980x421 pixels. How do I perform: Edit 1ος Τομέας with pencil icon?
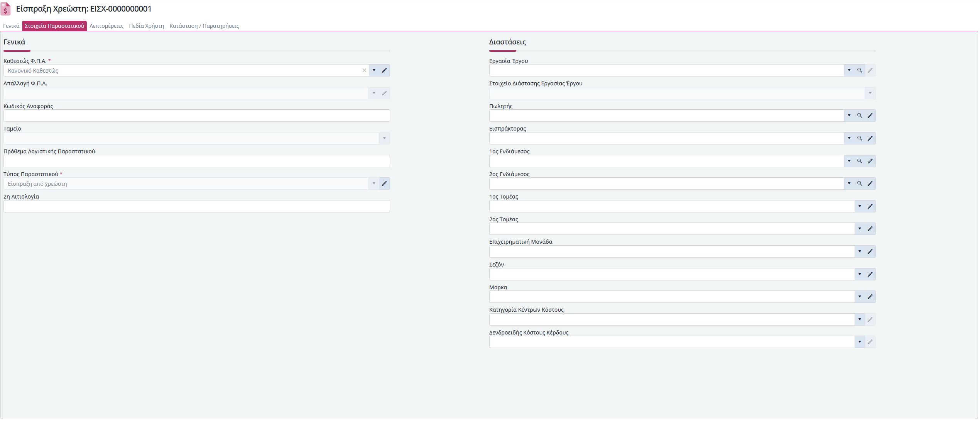tap(870, 206)
